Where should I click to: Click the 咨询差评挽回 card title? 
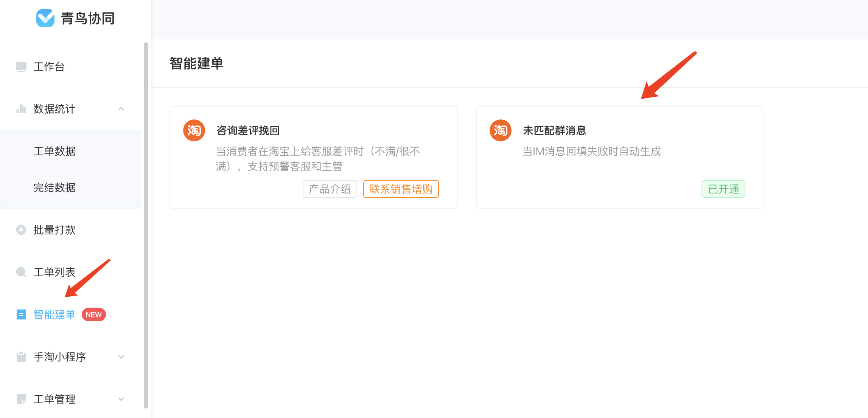[x=248, y=130]
